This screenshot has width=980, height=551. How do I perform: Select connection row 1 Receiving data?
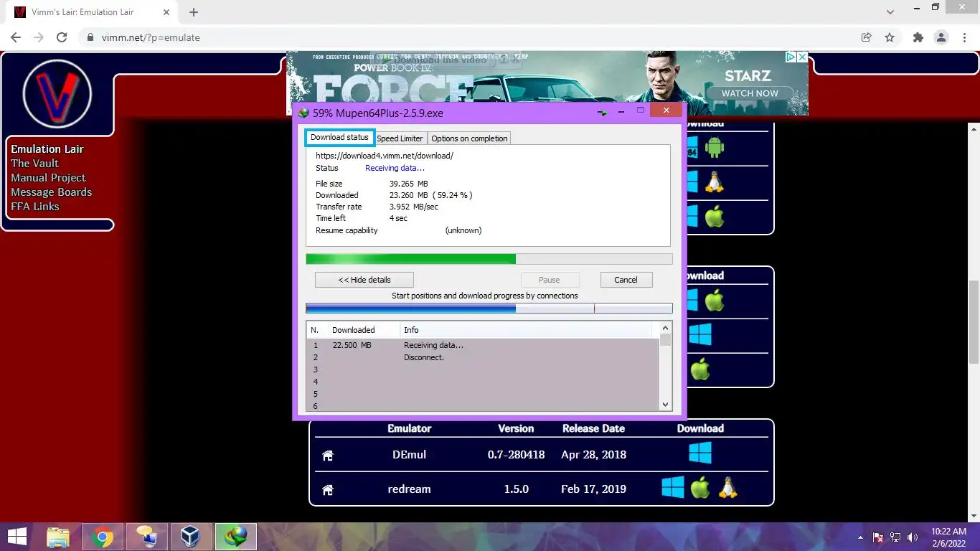(483, 345)
